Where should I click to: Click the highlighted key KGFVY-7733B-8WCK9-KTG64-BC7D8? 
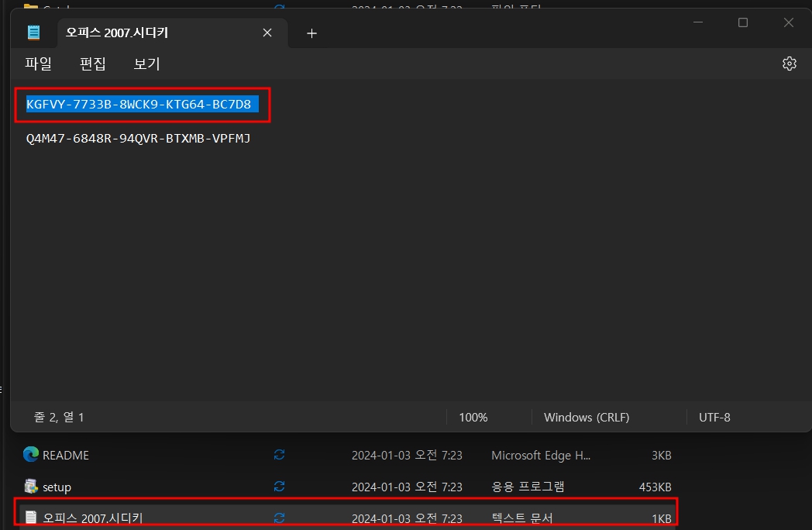click(139, 104)
